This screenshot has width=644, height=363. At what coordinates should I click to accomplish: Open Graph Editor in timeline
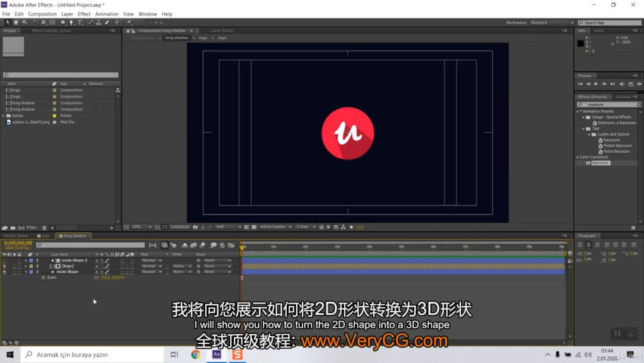pyautogui.click(x=231, y=245)
